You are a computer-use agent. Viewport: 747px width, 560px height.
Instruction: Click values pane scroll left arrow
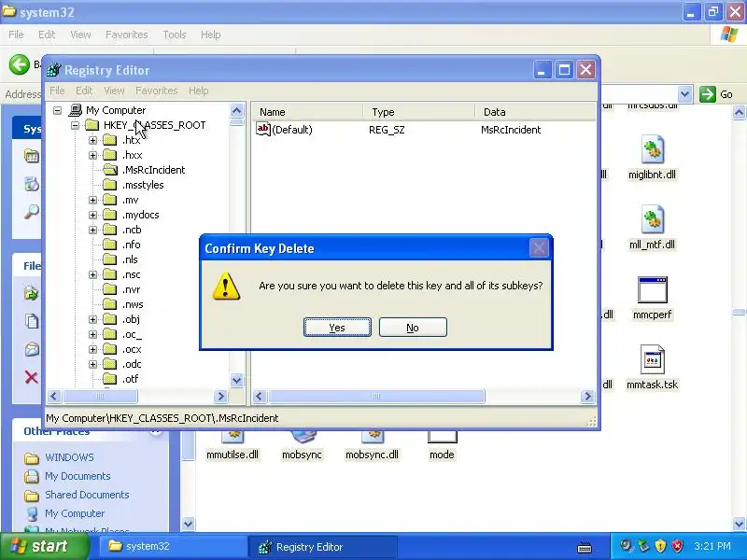tap(260, 396)
